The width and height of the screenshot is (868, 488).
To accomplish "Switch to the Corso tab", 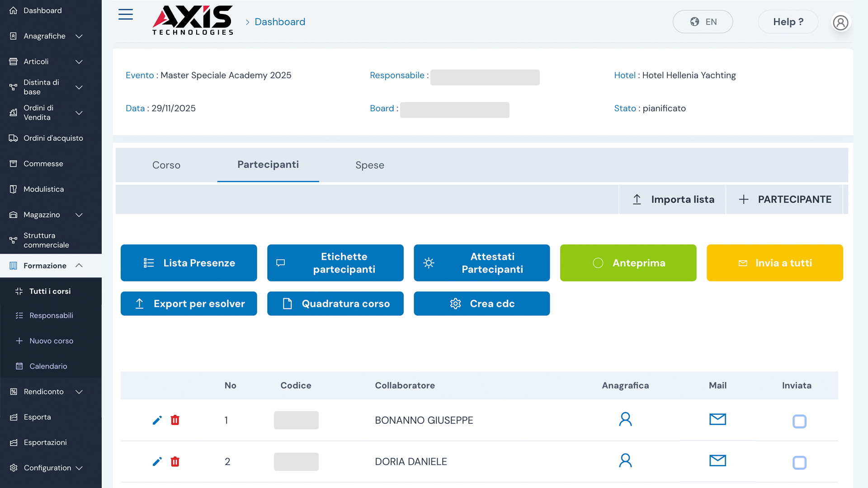I will [166, 165].
